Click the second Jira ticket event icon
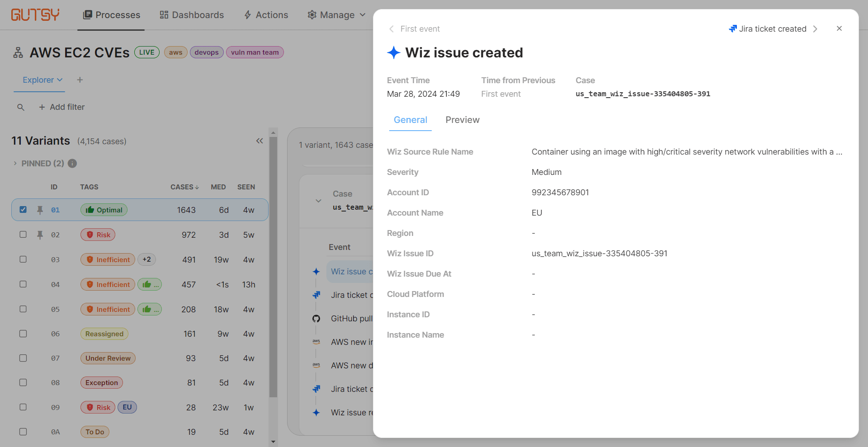 click(316, 389)
